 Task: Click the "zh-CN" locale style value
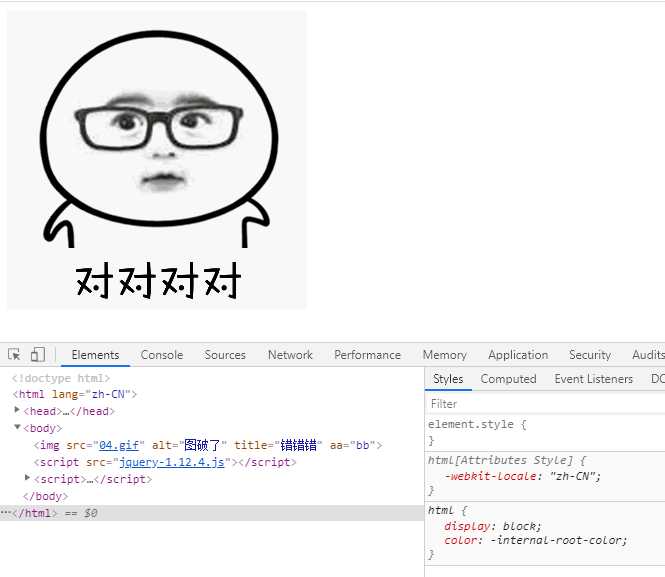pyautogui.click(x=573, y=476)
